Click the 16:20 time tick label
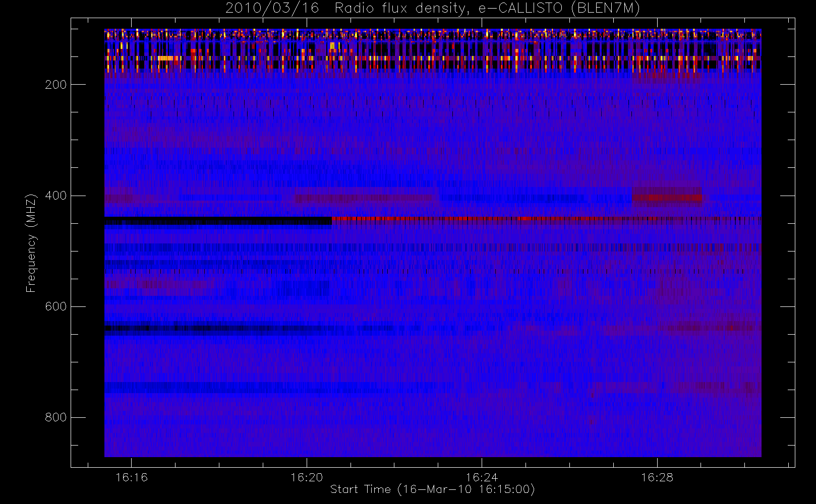816x504 pixels. (x=307, y=477)
